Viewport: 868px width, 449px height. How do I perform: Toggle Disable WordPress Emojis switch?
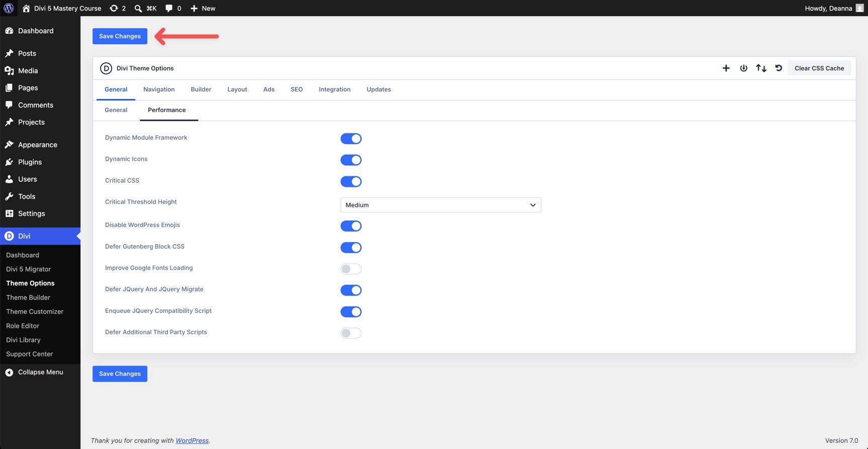351,226
